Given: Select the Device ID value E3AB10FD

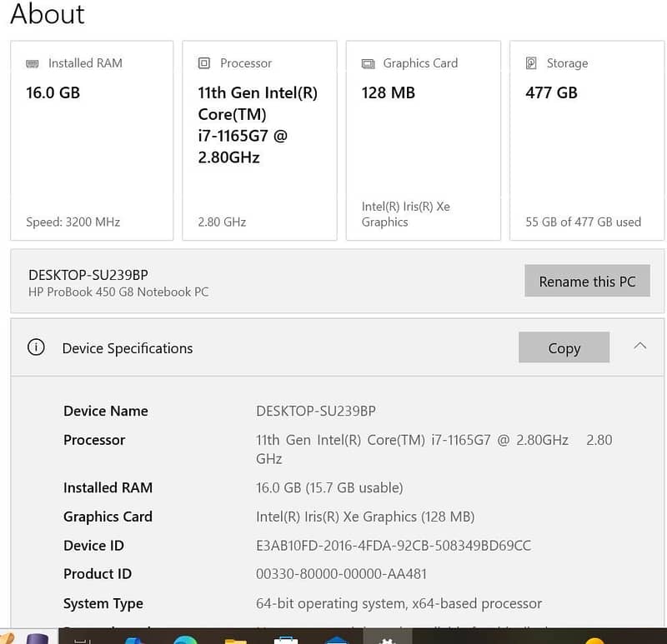Looking at the screenshot, I should coord(393,546).
